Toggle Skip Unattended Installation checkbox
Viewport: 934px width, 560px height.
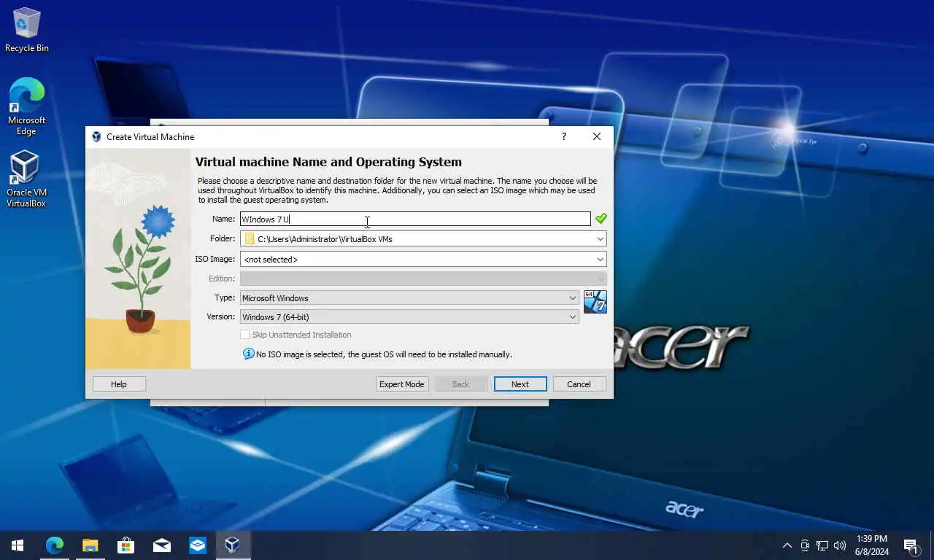click(245, 335)
